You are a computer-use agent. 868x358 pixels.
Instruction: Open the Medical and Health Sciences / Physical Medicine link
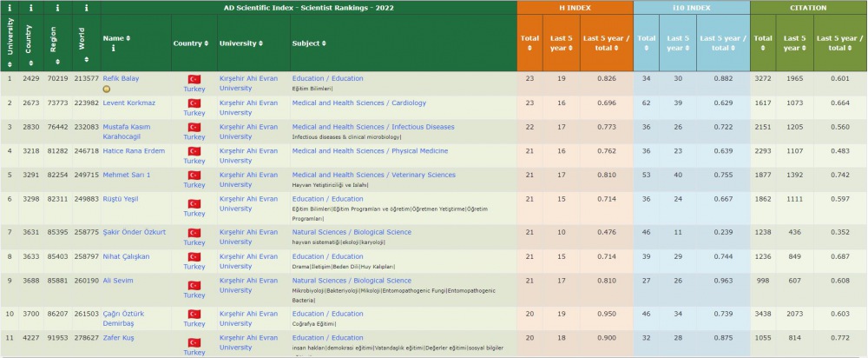371,150
